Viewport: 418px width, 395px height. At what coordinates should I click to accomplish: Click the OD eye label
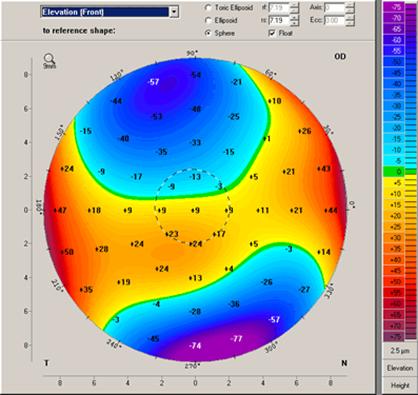point(340,57)
